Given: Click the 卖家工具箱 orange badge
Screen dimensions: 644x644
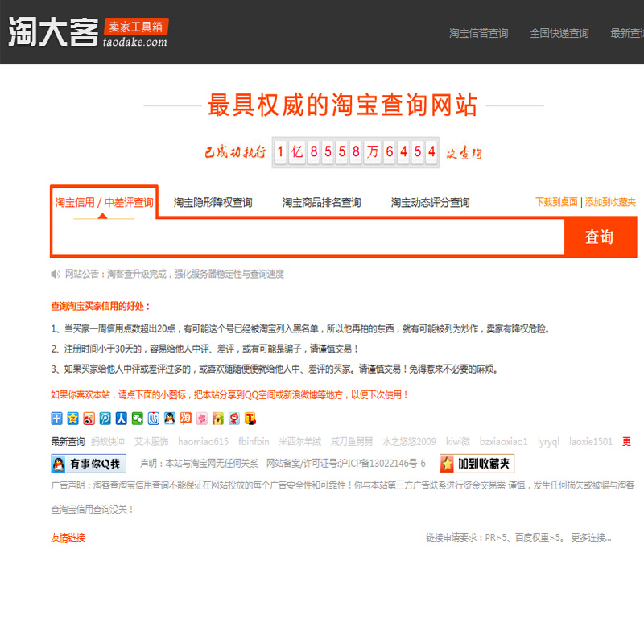Looking at the screenshot, I should tap(136, 27).
